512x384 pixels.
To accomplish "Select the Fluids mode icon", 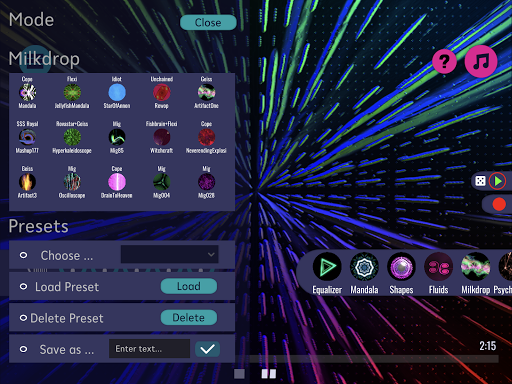I will click(438, 266).
